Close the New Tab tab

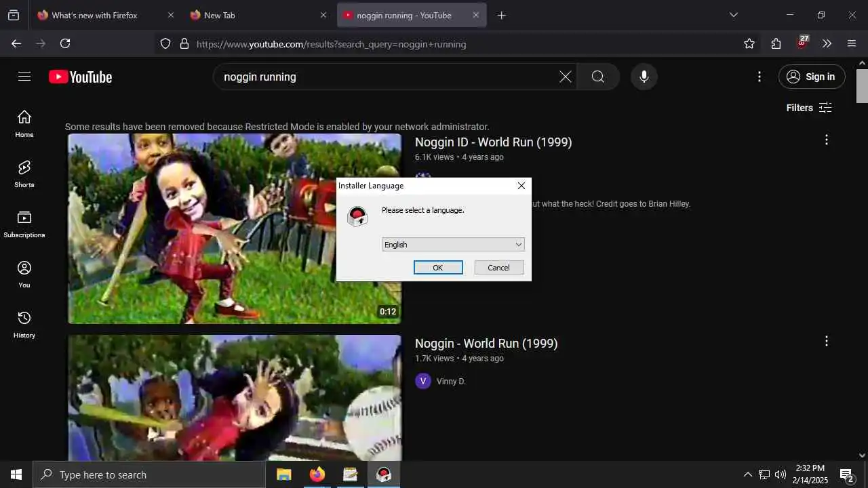(323, 15)
